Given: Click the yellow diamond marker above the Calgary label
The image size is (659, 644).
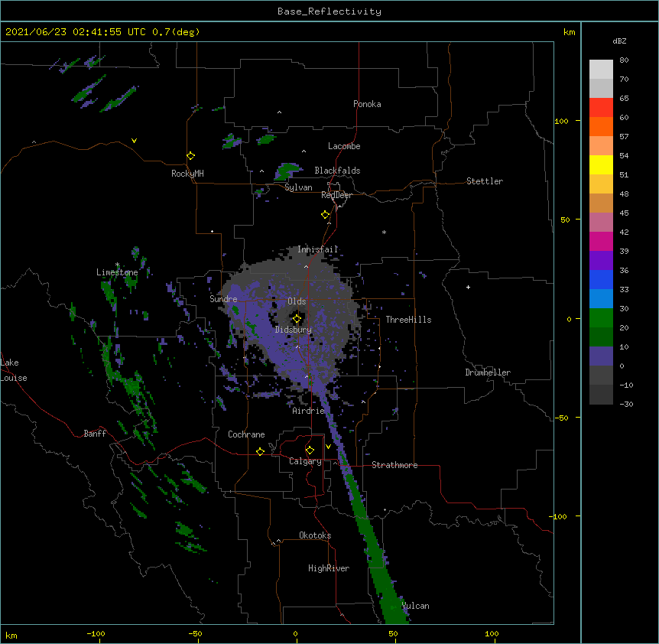Looking at the screenshot, I should click(x=310, y=450).
